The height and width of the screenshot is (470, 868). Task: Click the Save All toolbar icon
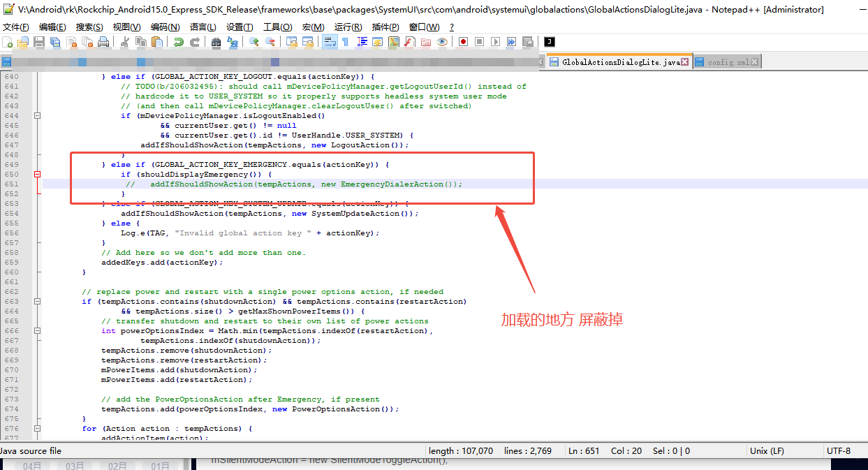(55, 42)
